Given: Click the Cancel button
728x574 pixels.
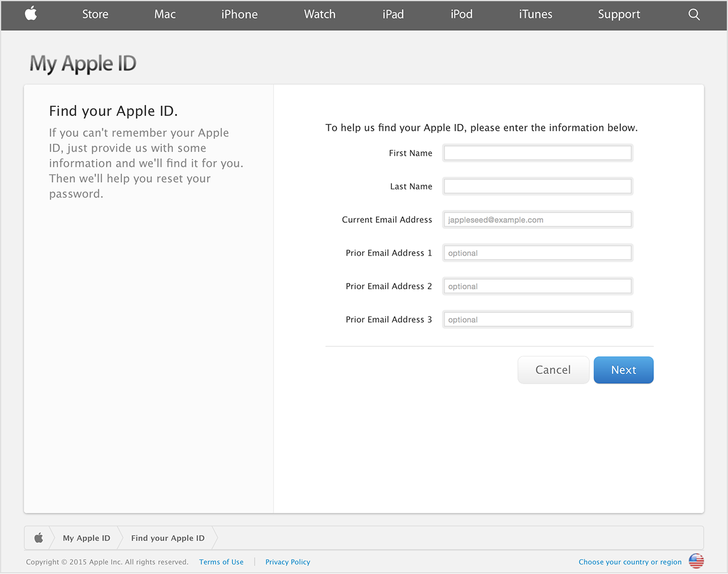Looking at the screenshot, I should pos(553,370).
